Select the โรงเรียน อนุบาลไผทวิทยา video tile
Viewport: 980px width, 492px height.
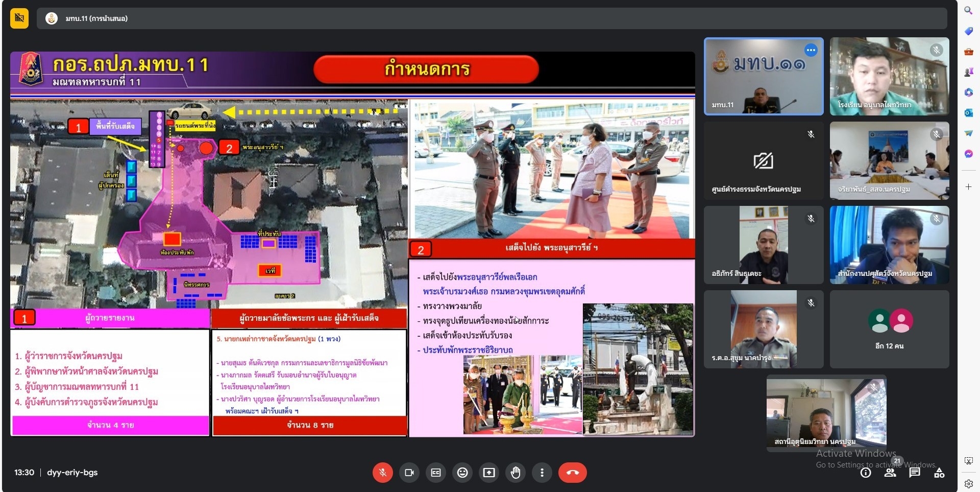889,76
